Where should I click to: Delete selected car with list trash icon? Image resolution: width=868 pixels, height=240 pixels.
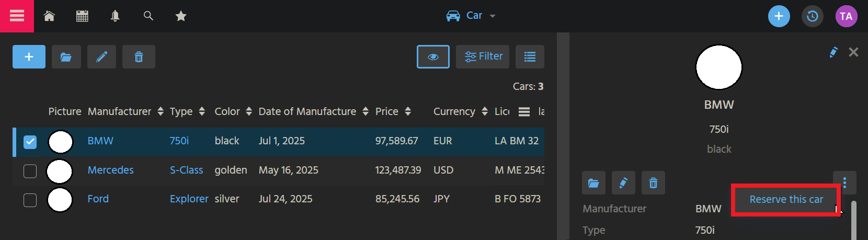tap(139, 57)
